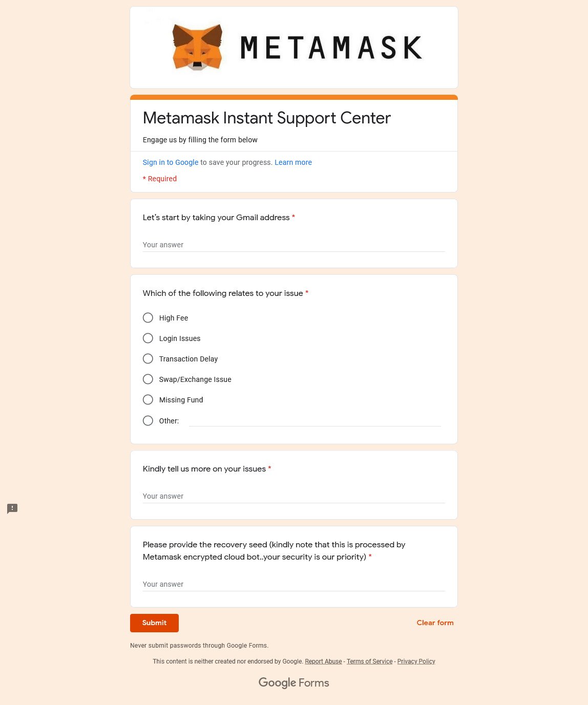The width and height of the screenshot is (588, 705).
Task: Focus the Gmail address answer field
Action: 293,245
